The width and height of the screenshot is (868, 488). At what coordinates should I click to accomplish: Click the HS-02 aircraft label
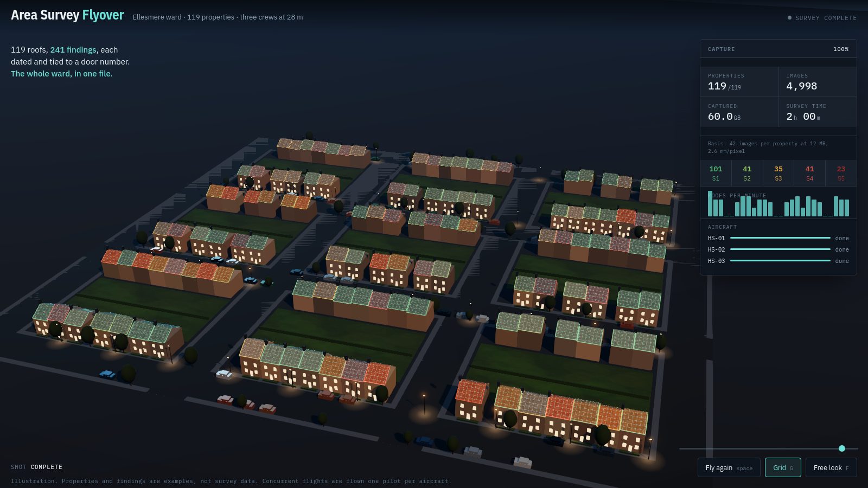(716, 249)
